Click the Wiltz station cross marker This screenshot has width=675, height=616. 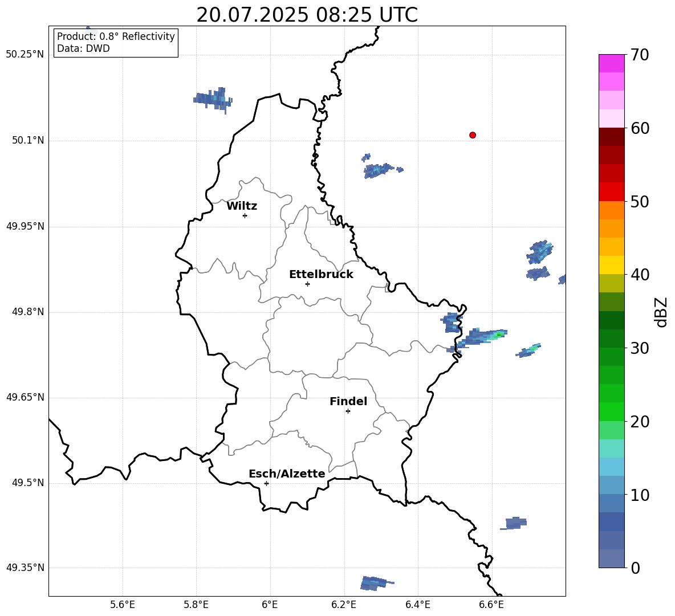[245, 215]
